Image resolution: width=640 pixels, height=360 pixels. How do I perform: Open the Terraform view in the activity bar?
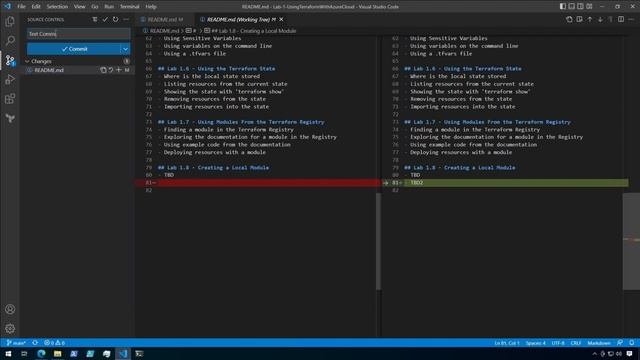tap(10, 118)
